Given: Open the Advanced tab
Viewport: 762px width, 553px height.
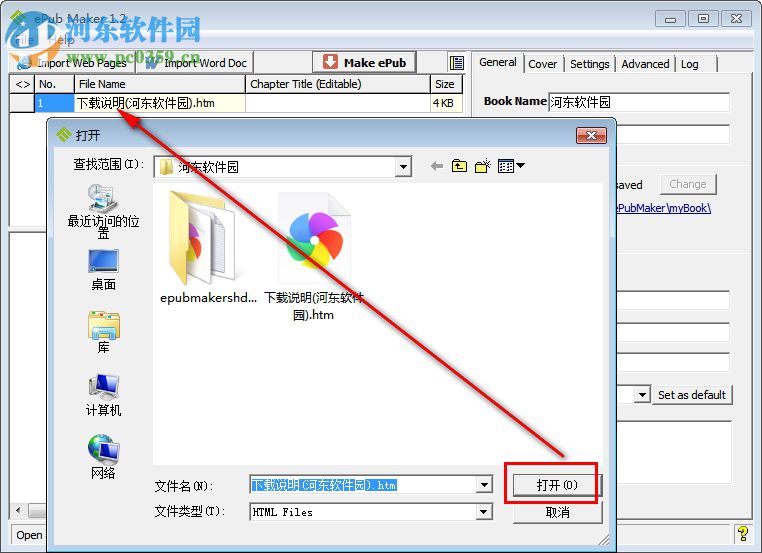Looking at the screenshot, I should click(645, 64).
